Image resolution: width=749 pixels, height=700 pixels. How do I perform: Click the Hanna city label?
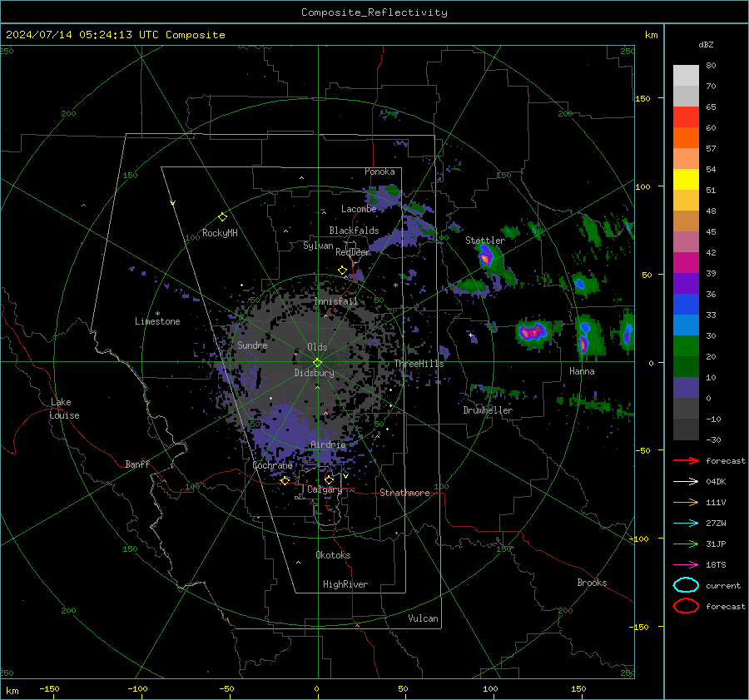point(582,371)
